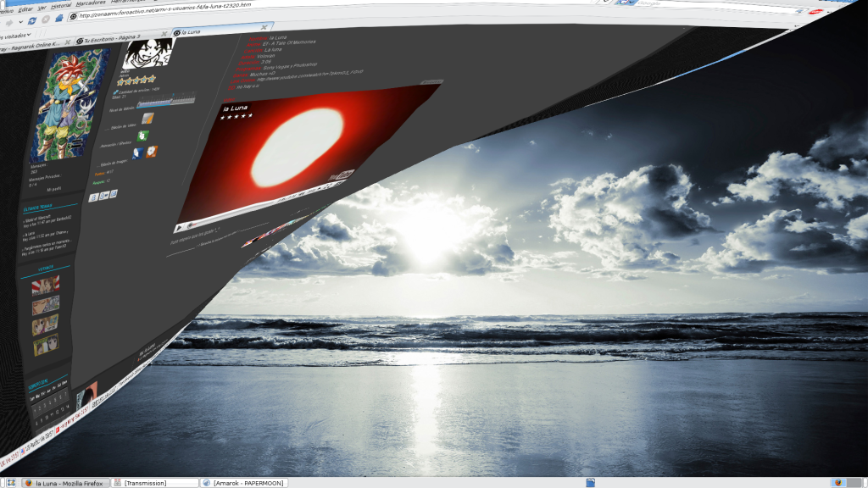Click the Chrono character avatar image
868x488 pixels.
coord(69,103)
